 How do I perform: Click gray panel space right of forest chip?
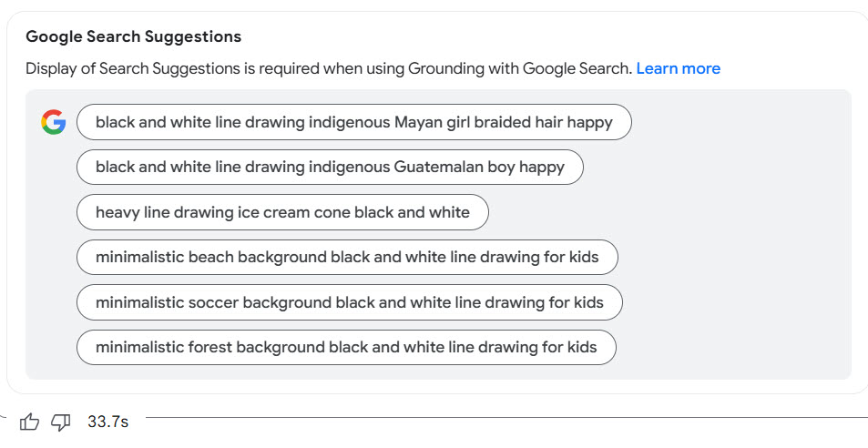[729, 347]
